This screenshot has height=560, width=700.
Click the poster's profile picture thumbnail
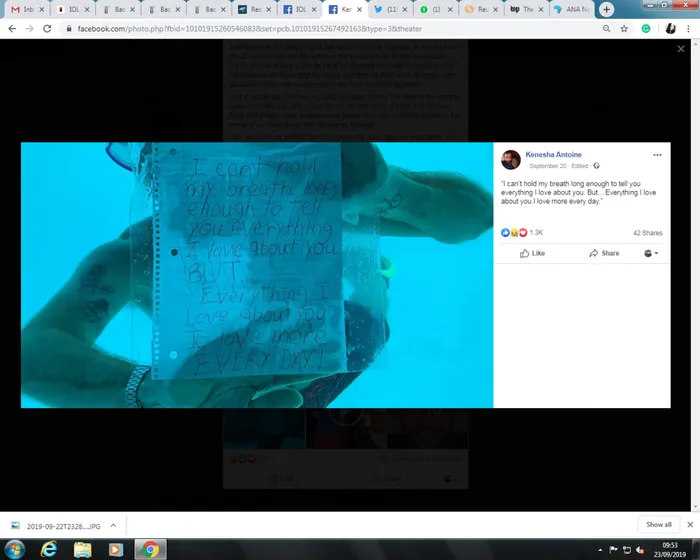tap(510, 160)
